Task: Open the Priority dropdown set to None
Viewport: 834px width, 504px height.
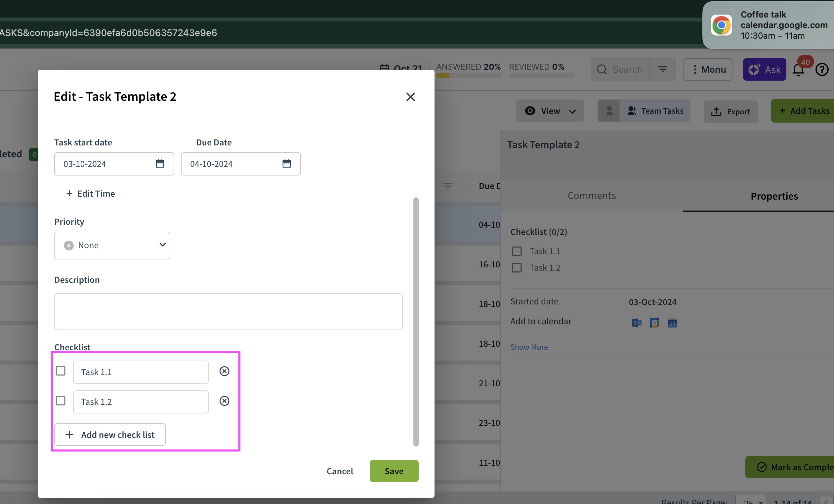Action: [x=112, y=245]
